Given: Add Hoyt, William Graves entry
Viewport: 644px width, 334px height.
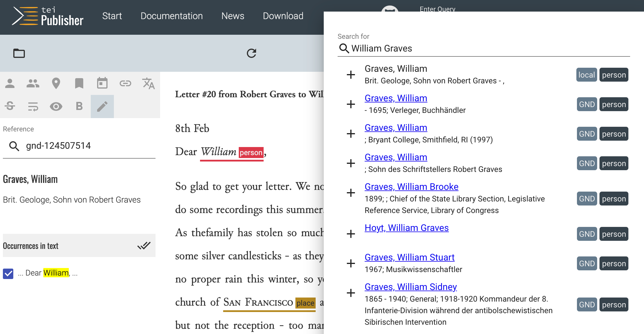Looking at the screenshot, I should pyautogui.click(x=351, y=234).
